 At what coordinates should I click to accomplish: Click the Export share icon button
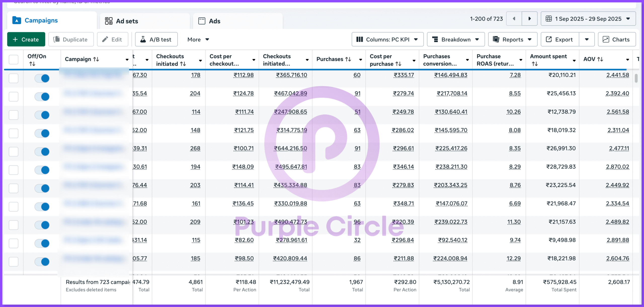coord(549,40)
